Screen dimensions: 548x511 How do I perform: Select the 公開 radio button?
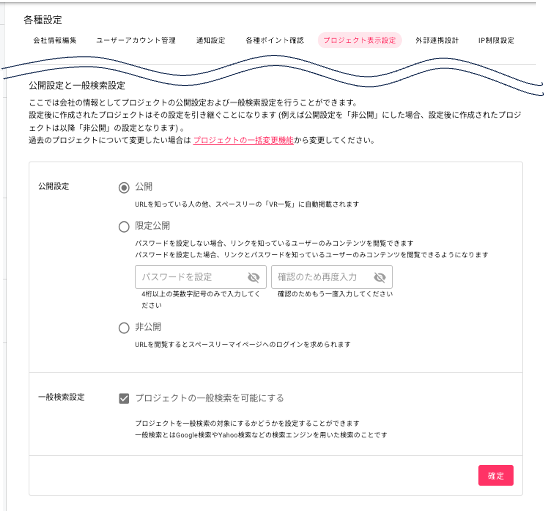(124, 188)
